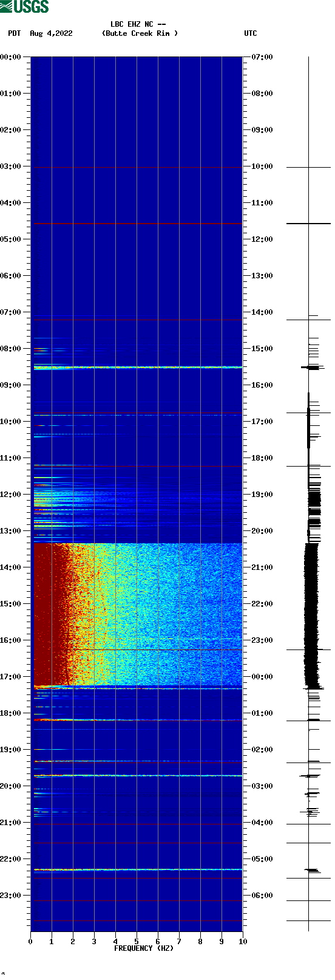Click the UTC time label '06:00'
This screenshot has width=335, height=980.
262,896
